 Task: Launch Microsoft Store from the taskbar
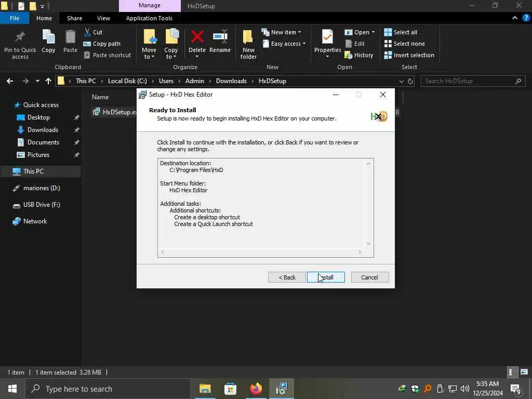pos(230,389)
